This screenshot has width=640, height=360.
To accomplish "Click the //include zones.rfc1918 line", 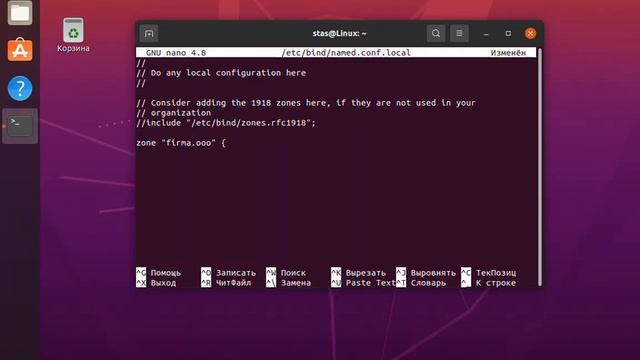I will [x=226, y=123].
